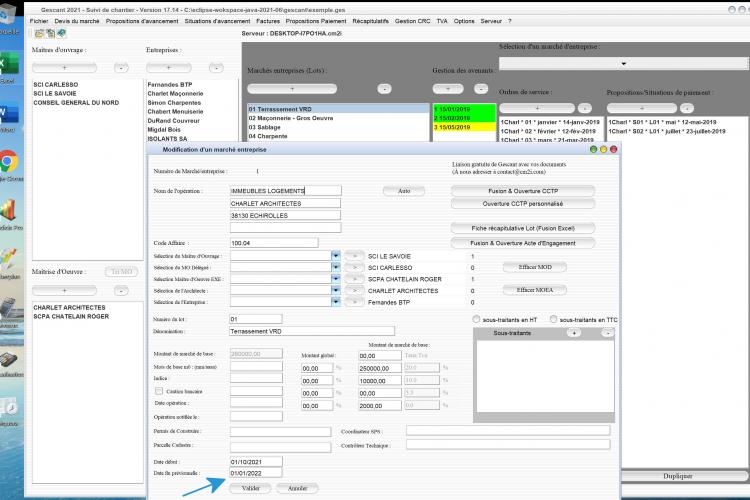Screen dimensions: 750x500
Task: Select lot 02 Maçonnerie - Gros Oeuvre
Action: pos(338,118)
